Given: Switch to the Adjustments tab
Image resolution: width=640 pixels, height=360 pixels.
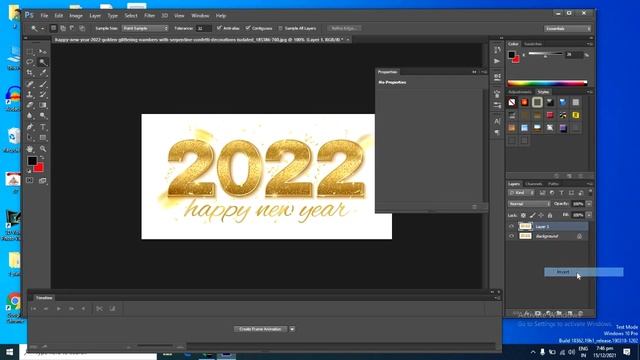Looking at the screenshot, I should coord(520,92).
